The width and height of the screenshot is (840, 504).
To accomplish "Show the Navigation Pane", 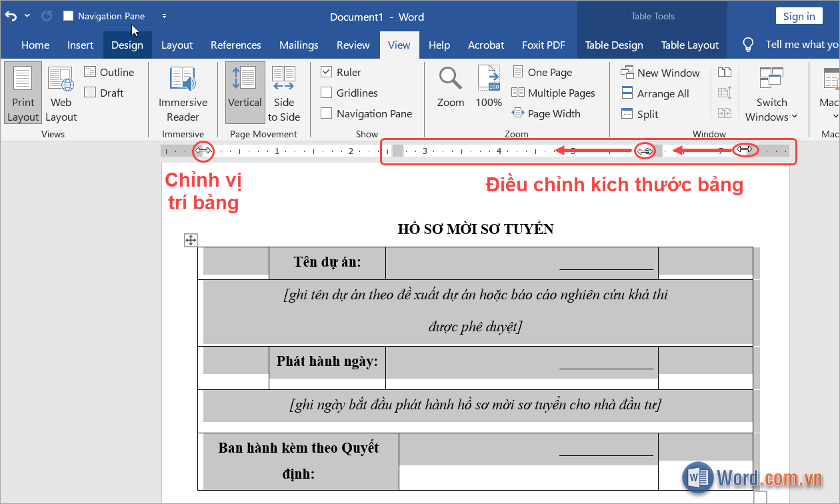I will (x=326, y=113).
